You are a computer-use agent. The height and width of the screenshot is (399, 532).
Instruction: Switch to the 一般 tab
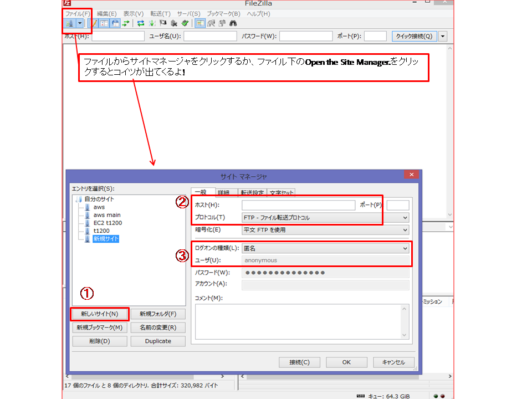(x=203, y=192)
